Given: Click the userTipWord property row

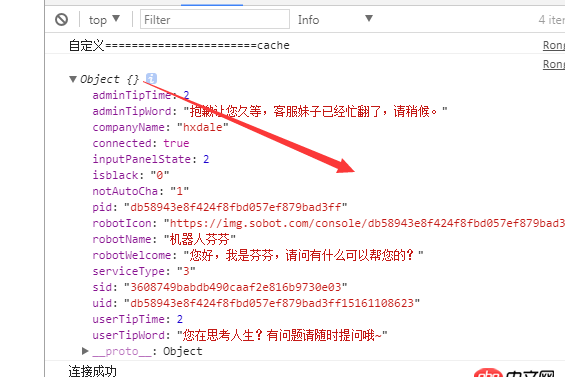Looking at the screenshot, I should pyautogui.click(x=240, y=335).
